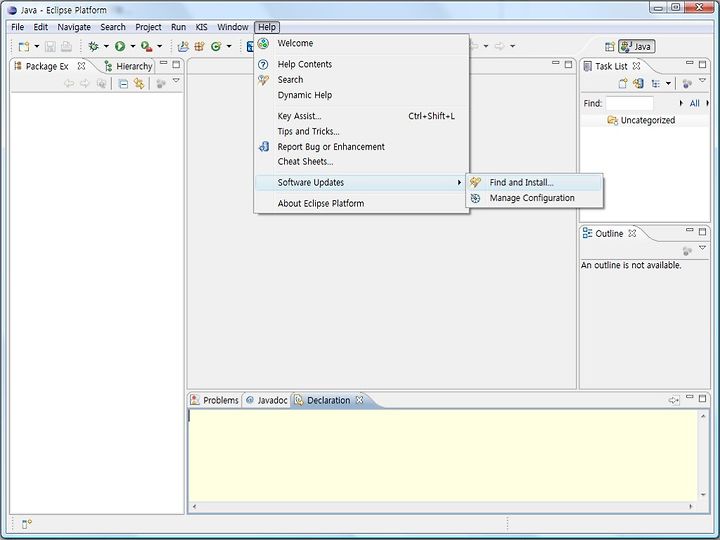This screenshot has width=720, height=540.
Task: Open the Debug configurations dropdown arrow
Action: [x=106, y=46]
